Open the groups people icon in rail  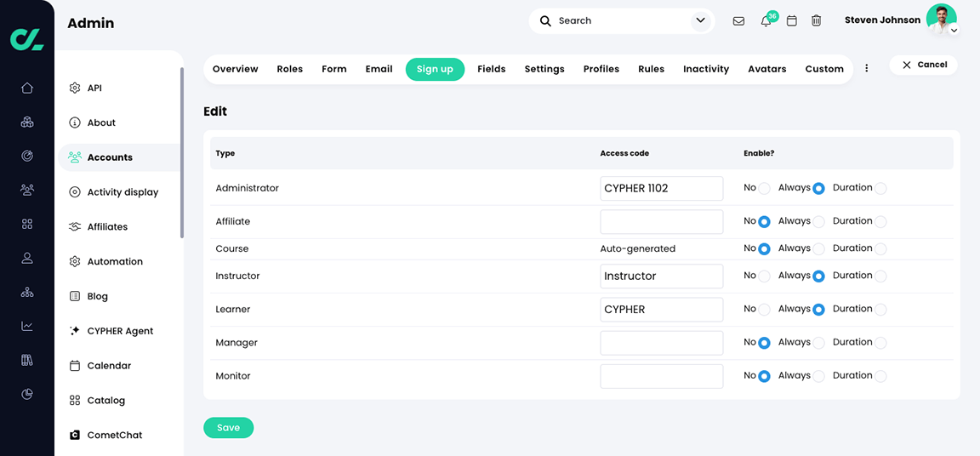point(27,190)
